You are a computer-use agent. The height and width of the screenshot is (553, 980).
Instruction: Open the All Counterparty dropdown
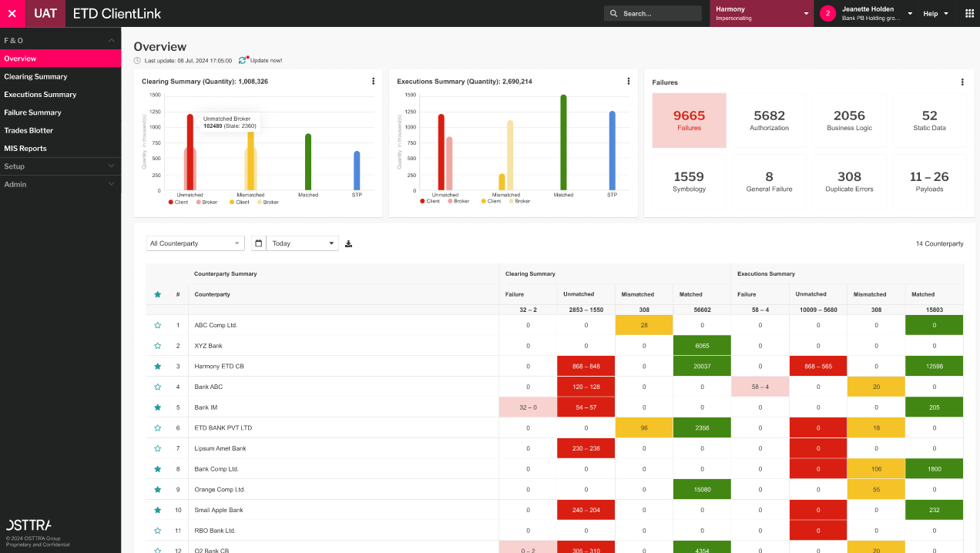point(196,243)
